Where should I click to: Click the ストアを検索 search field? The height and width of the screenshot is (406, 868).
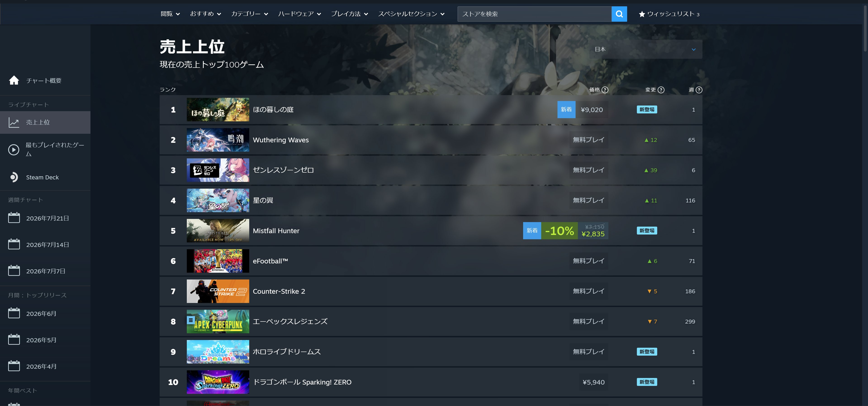click(534, 14)
